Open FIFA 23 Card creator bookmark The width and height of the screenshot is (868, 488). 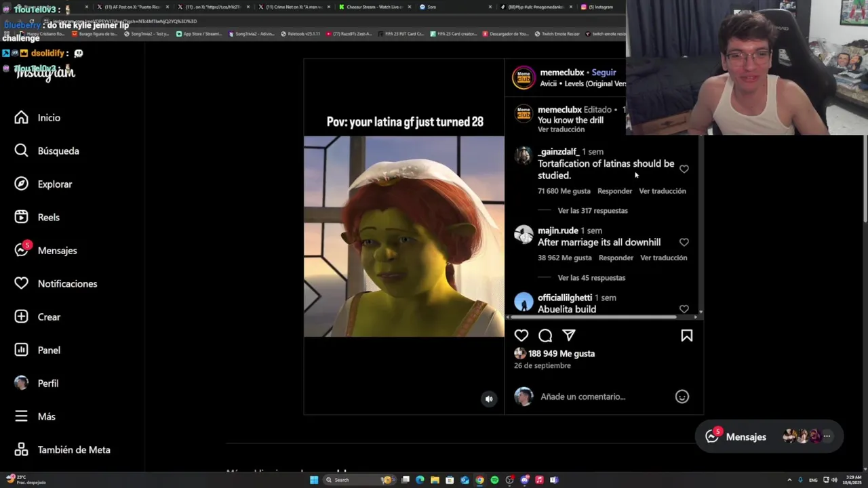(454, 34)
